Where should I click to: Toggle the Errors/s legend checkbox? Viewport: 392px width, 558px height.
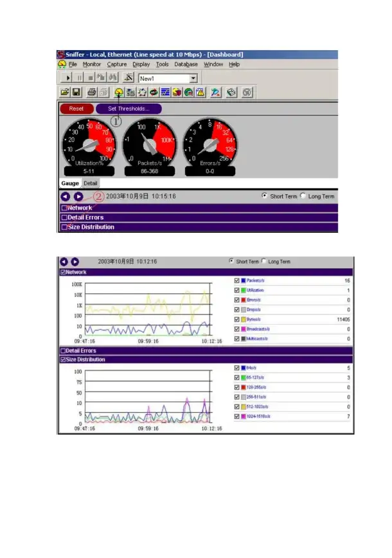click(x=236, y=300)
